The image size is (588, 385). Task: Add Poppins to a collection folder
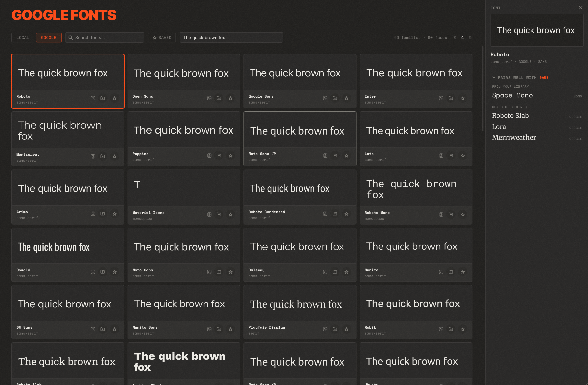point(219,156)
